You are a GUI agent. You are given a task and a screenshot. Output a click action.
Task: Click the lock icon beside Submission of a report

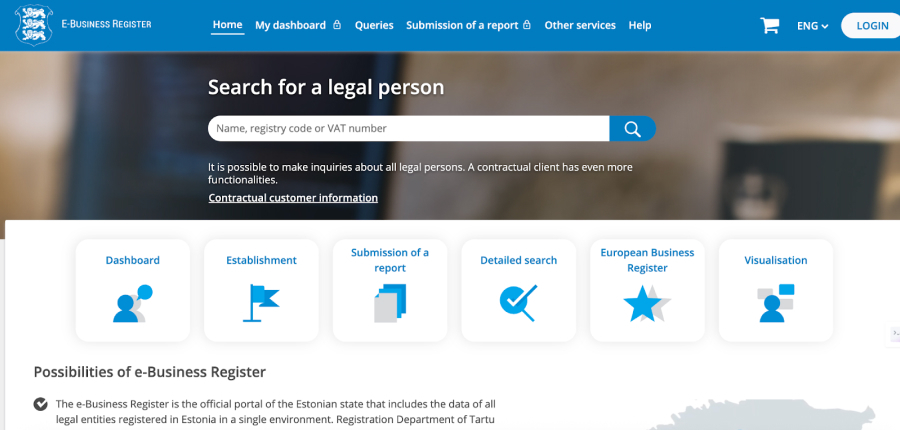pos(527,25)
